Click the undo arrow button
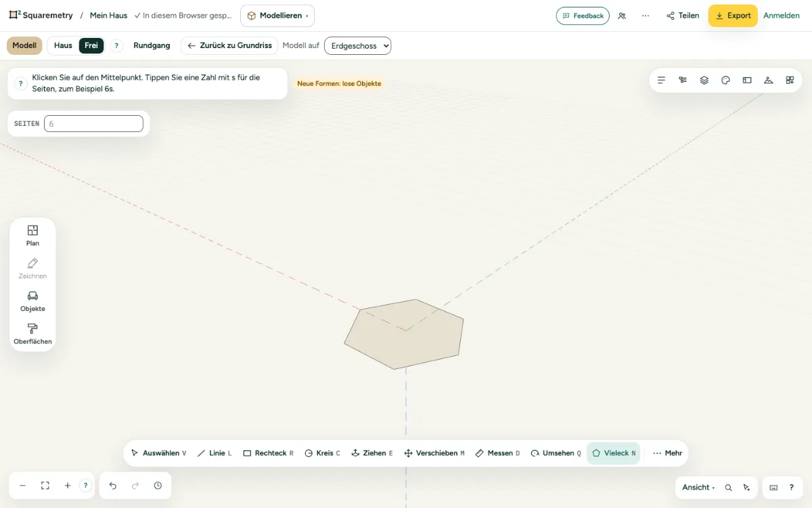The image size is (812, 508). click(x=113, y=486)
